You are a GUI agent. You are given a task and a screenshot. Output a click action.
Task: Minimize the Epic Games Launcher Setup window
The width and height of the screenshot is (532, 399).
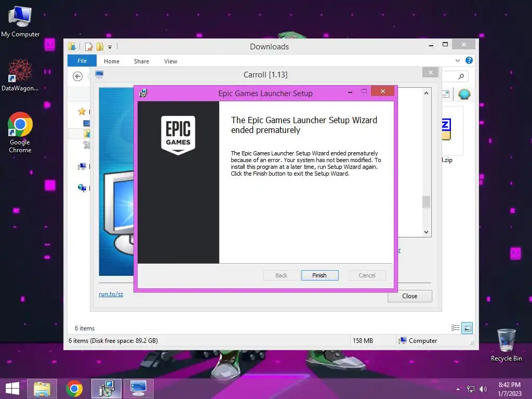[x=350, y=92]
